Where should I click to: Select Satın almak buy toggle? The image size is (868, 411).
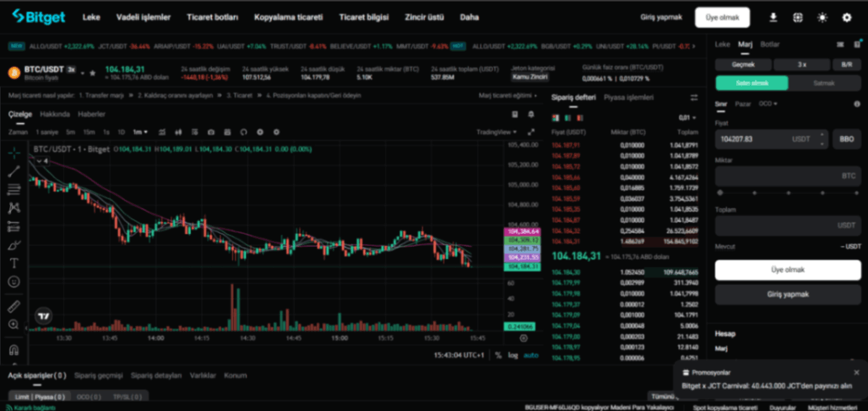(751, 83)
